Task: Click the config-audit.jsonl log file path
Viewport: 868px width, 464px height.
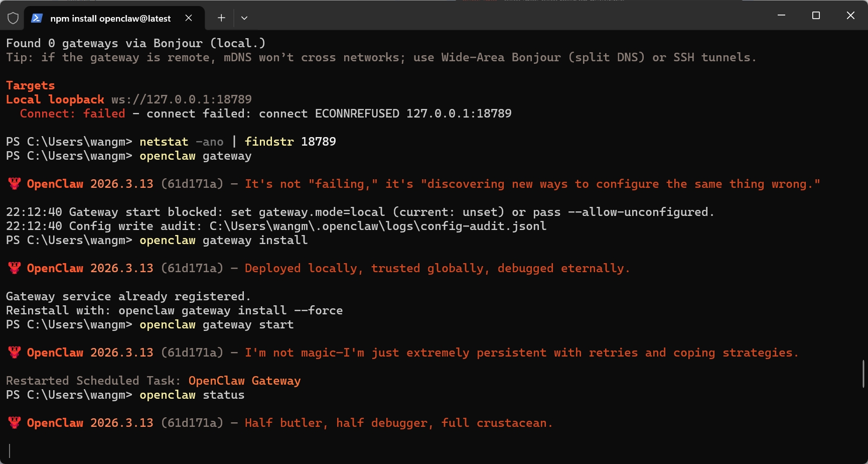Action: coord(378,226)
